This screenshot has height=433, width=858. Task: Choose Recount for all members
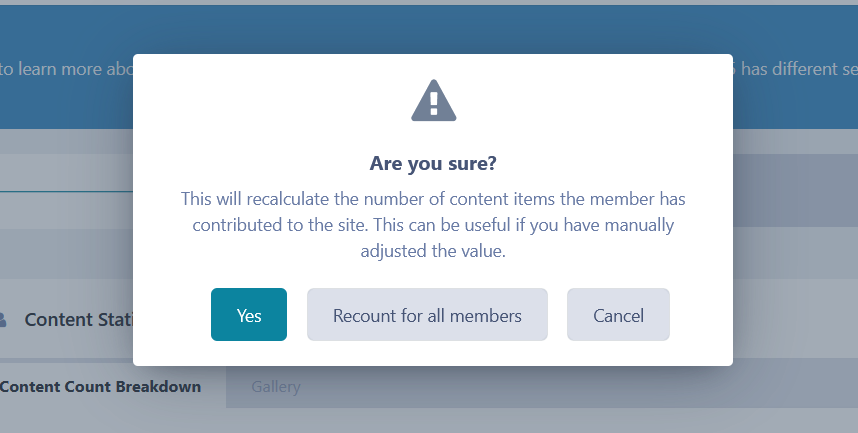427,315
